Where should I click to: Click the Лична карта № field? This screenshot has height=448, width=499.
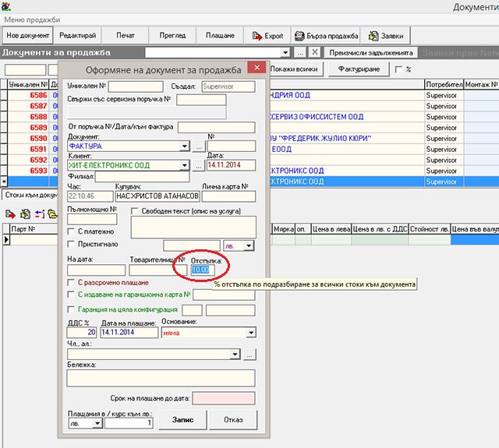228,196
